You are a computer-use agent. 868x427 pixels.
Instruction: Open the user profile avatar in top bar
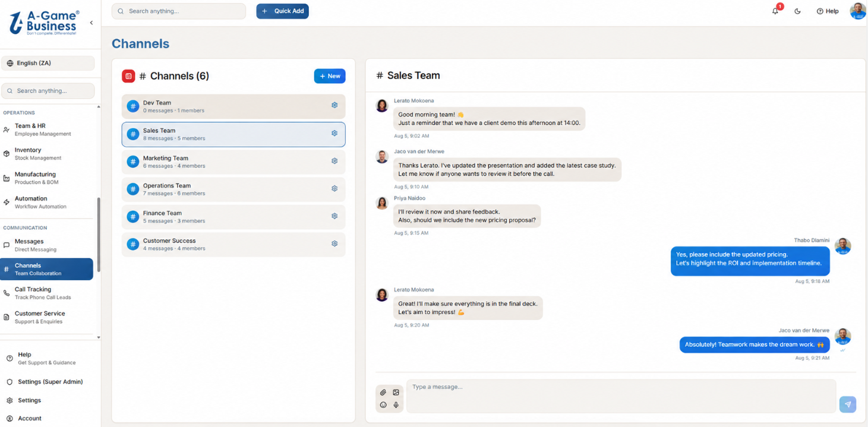(858, 11)
